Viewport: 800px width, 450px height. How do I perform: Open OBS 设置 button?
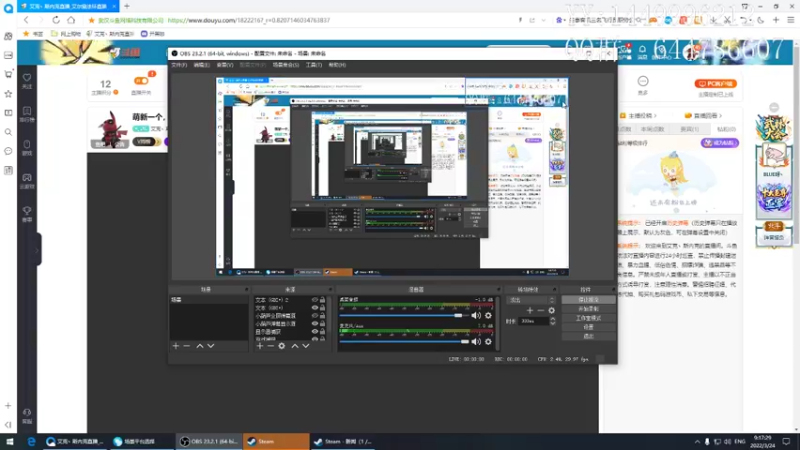pyautogui.click(x=588, y=327)
